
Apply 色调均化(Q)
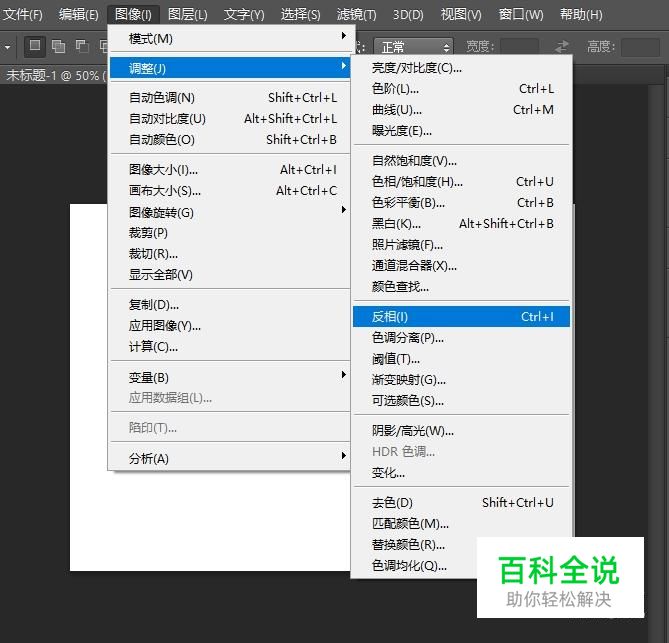click(x=415, y=566)
